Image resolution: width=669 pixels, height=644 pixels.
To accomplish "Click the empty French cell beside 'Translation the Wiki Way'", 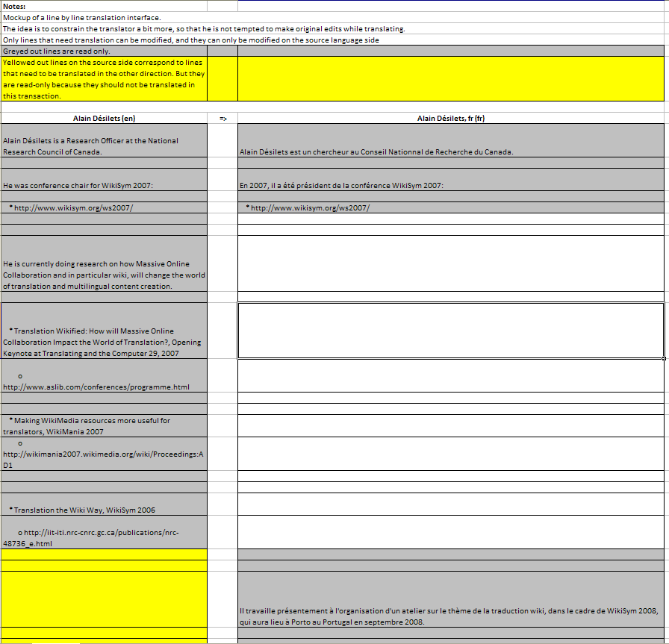I will pos(451,504).
